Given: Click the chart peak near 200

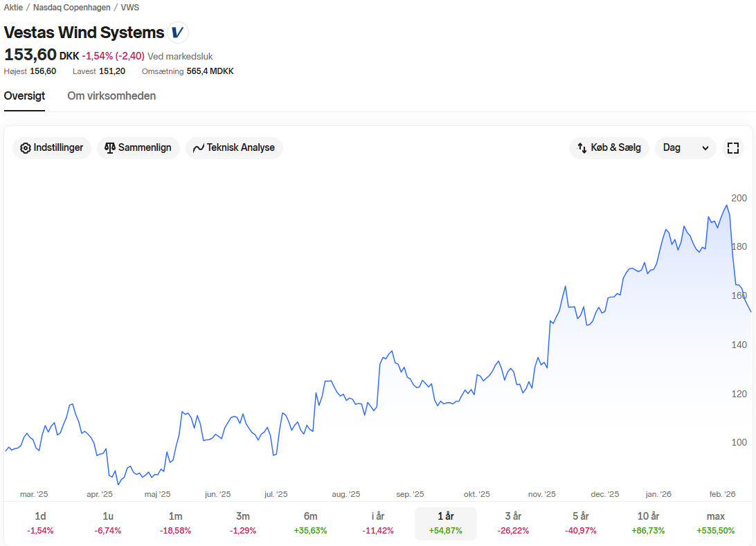Looking at the screenshot, I should click(727, 206).
